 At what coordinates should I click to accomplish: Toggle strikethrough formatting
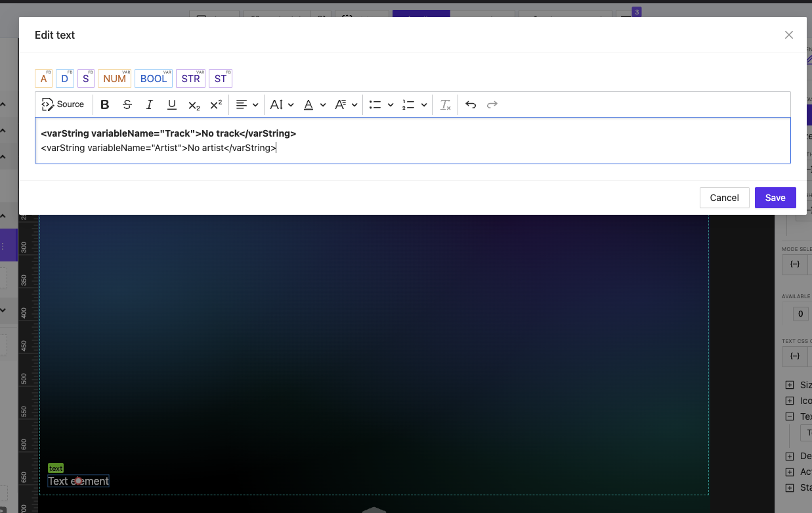click(127, 104)
